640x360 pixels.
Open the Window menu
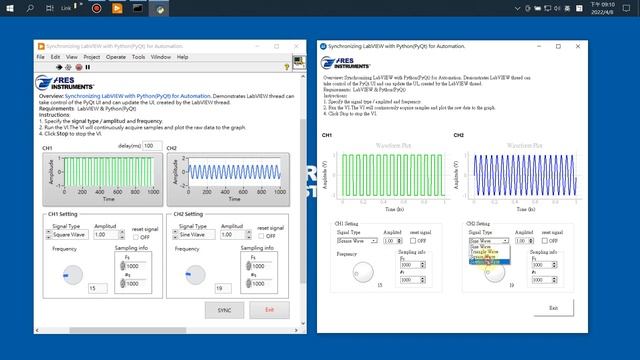(x=160, y=57)
